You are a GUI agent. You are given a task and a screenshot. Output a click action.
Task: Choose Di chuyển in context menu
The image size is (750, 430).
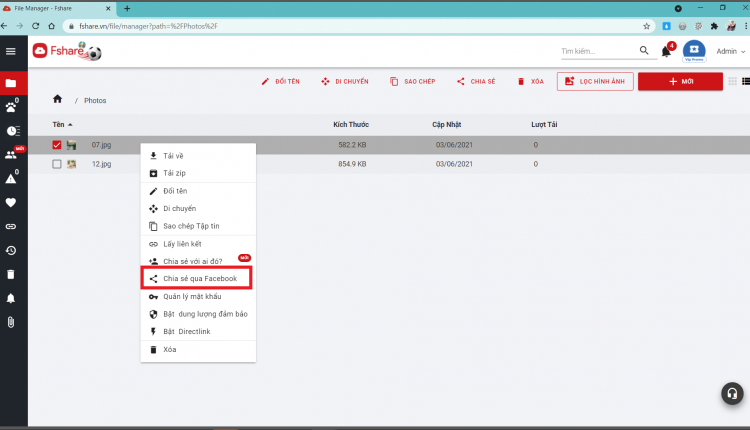point(198,209)
